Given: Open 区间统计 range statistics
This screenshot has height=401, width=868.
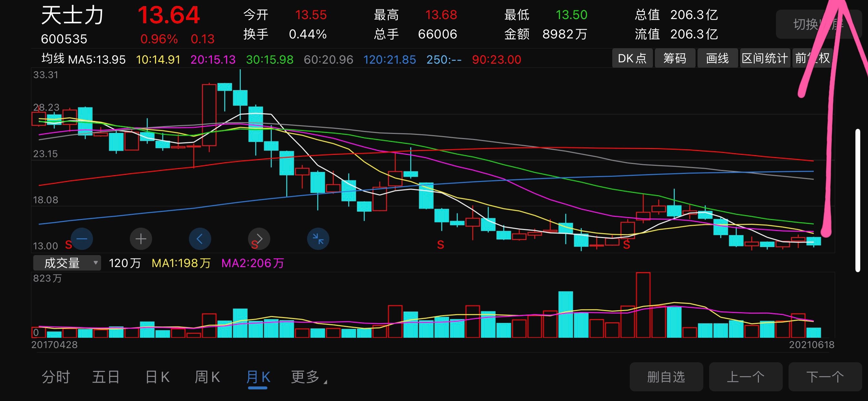Looking at the screenshot, I should (x=765, y=58).
